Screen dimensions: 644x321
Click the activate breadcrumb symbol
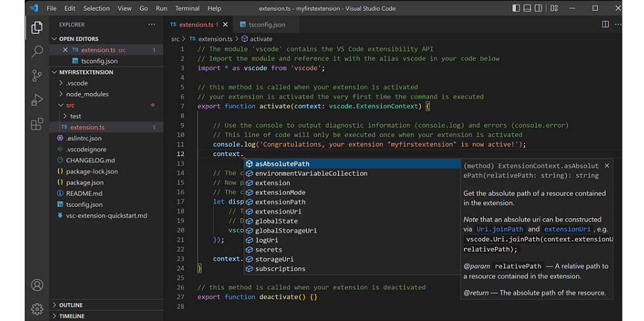pos(257,39)
